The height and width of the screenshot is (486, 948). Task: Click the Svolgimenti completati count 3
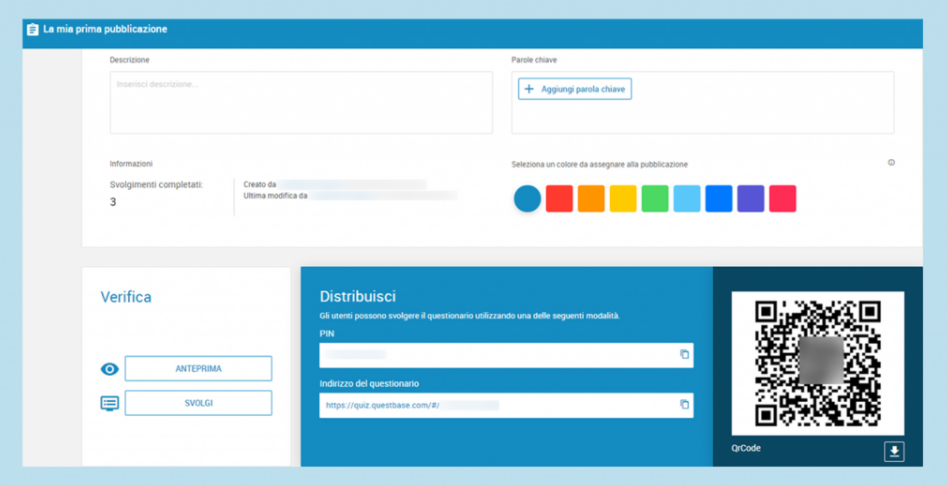[113, 202]
